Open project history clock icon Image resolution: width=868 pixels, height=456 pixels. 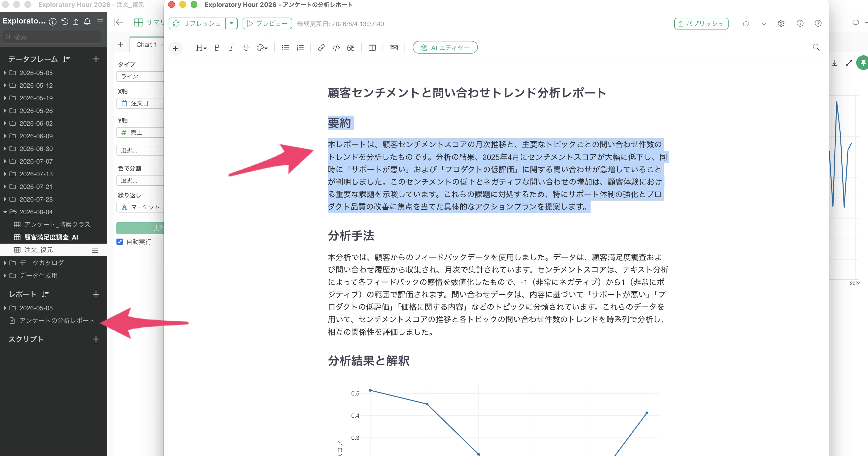pos(65,21)
